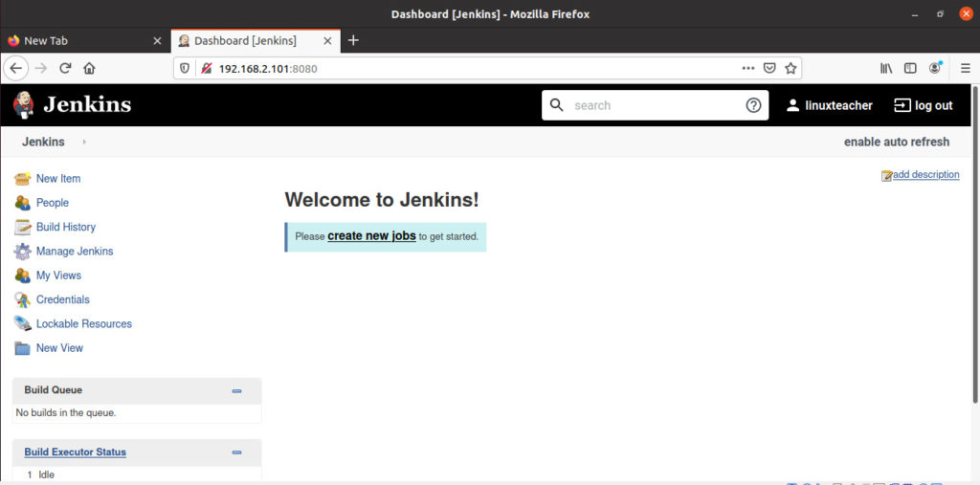Click the Lockable Resources drive icon
This screenshot has width=980, height=485.
point(23,323)
